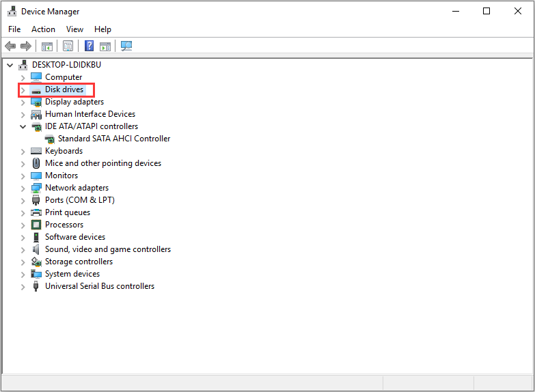Click the Forward arrow toolbar icon

(26, 46)
